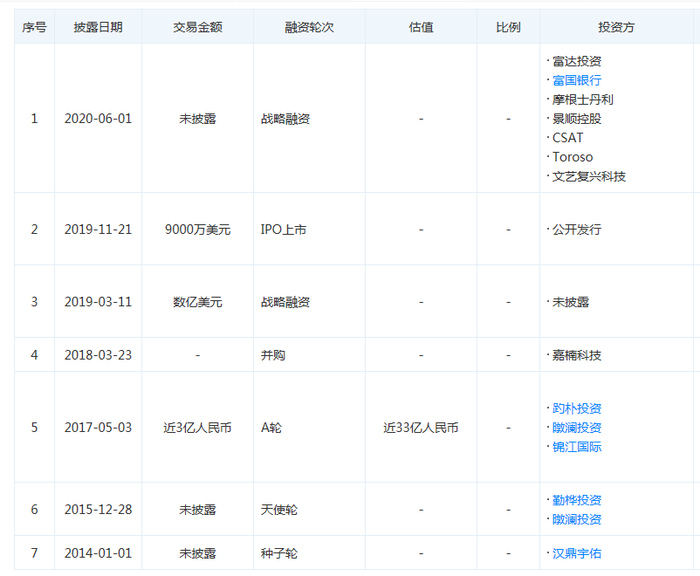Click the 摩根士丹利 investor text
This screenshot has width=700, height=576.
583,100
